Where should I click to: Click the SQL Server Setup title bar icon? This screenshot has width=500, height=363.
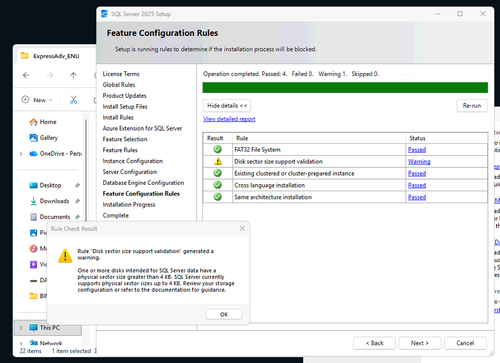point(104,14)
